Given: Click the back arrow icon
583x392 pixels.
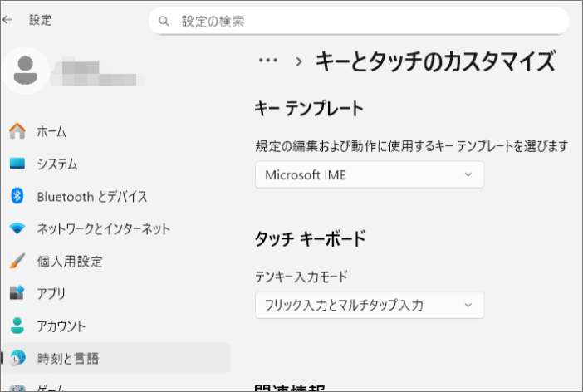Looking at the screenshot, I should click(x=7, y=20).
